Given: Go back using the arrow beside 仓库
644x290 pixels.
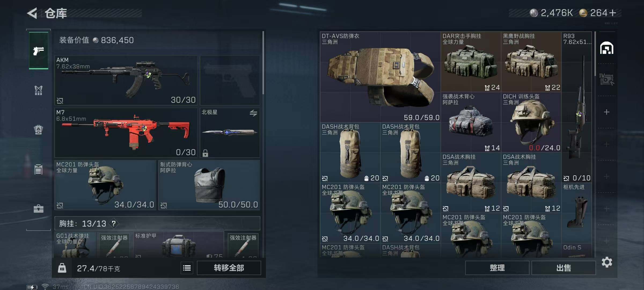Looking at the screenshot, I should (x=32, y=13).
